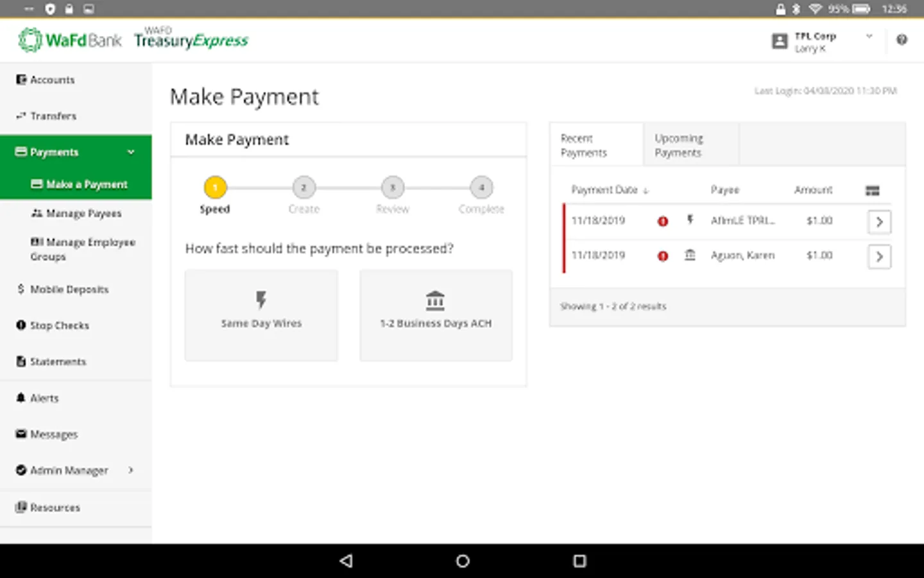Click the user profile icon beside TPL Corp
The image size is (924, 578).
(x=780, y=42)
